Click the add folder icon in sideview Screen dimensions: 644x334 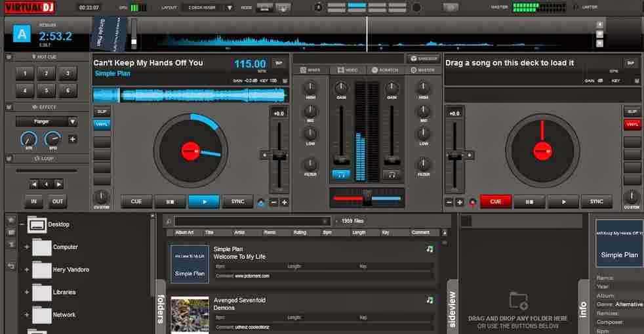pyautogui.click(x=518, y=301)
